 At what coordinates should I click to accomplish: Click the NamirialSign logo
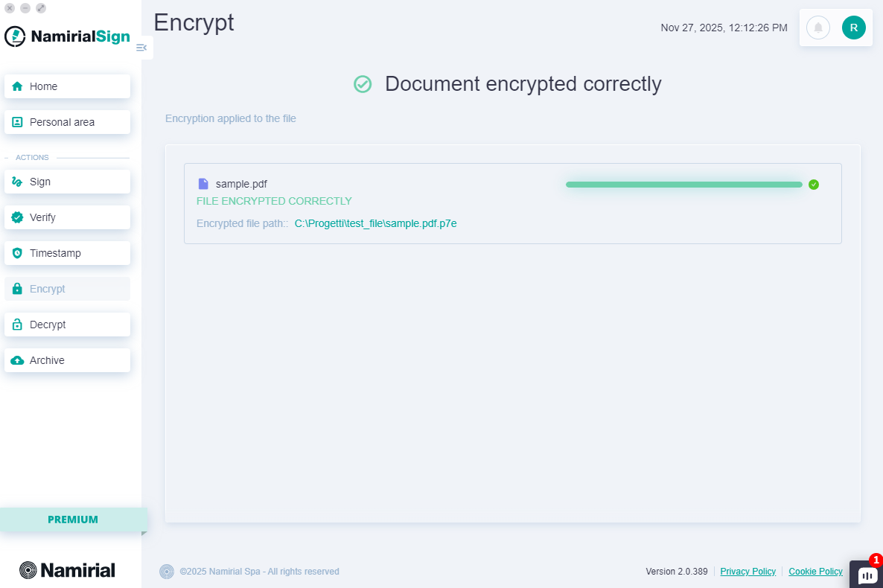click(x=67, y=36)
